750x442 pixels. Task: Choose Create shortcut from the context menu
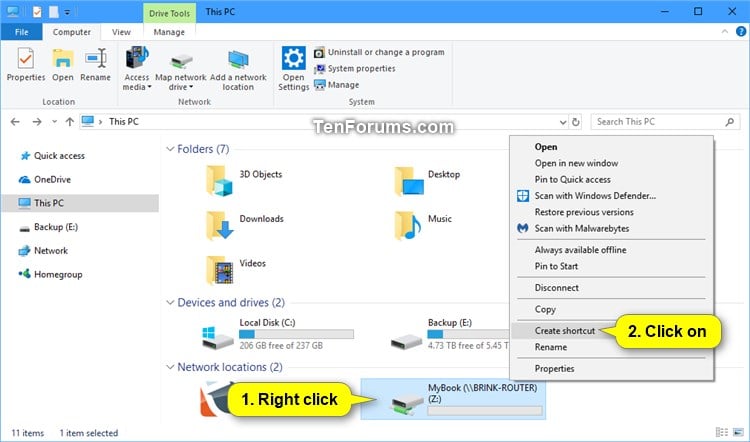[x=564, y=331]
